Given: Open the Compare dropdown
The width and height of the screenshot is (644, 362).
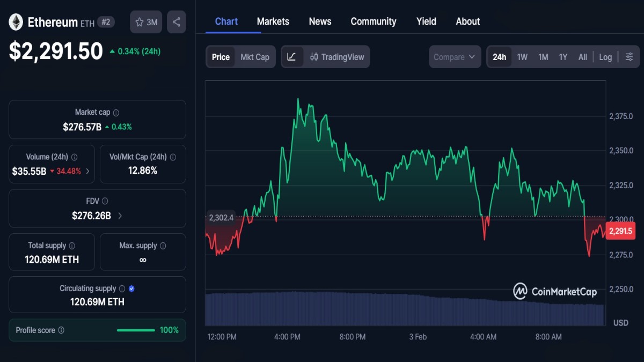Looking at the screenshot, I should pos(454,56).
